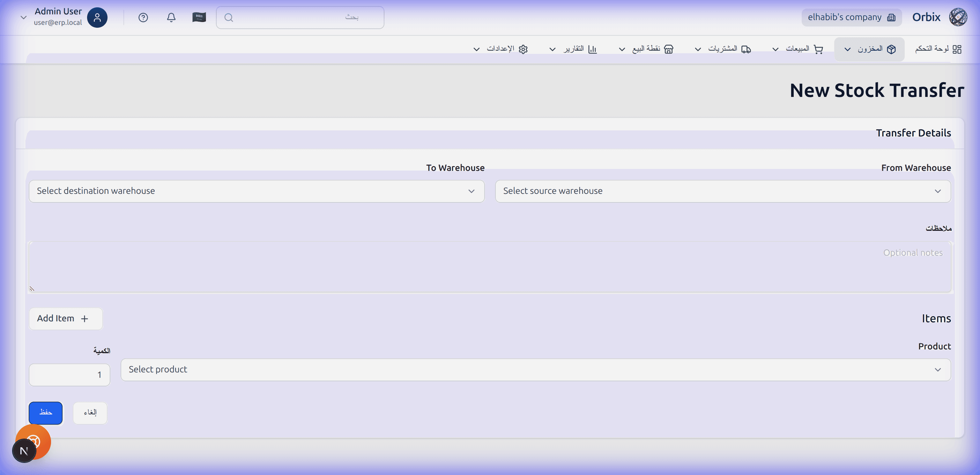Image resolution: width=980 pixels, height=475 pixels.
Task: Click the Orbix globe logo
Action: tap(958, 17)
